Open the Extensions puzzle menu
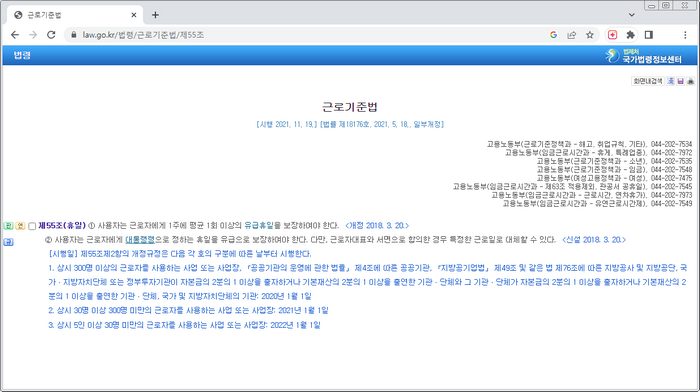 pyautogui.click(x=630, y=35)
